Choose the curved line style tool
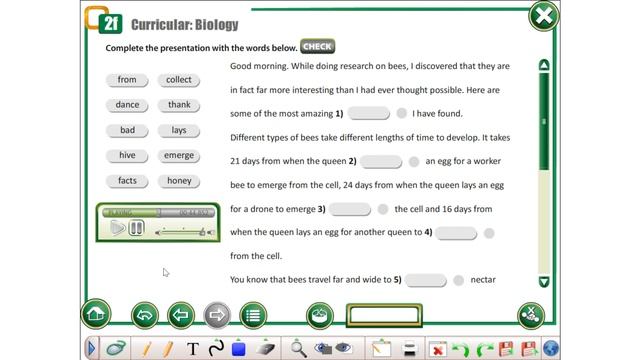The image size is (640, 360). click(216, 348)
